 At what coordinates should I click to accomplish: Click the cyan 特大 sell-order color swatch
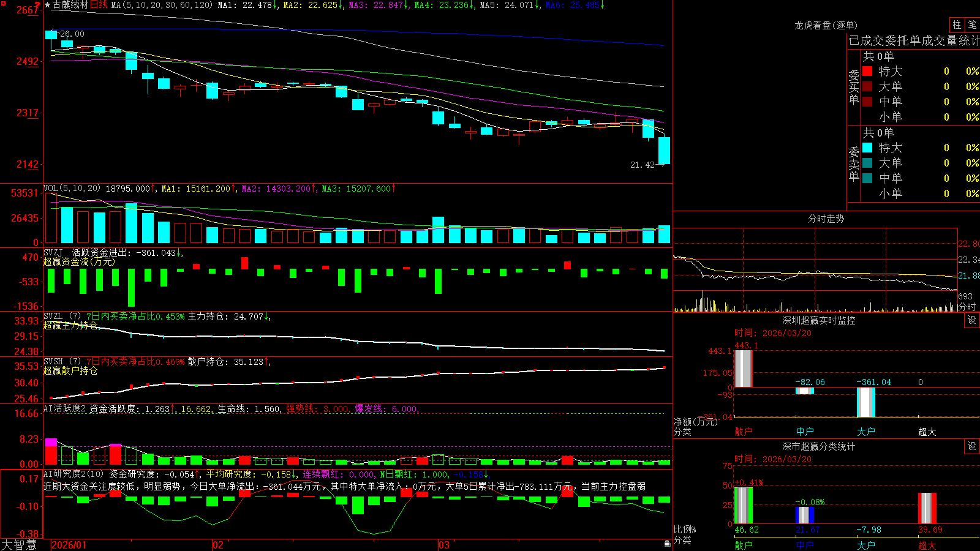click(x=867, y=148)
